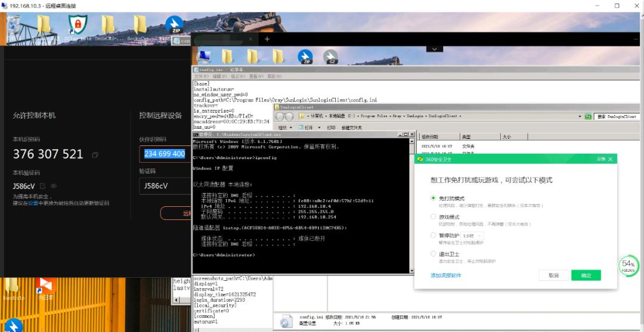Image resolution: width=644 pixels, height=332 pixels.
Task: Click the SunloginClient address path segment
Action: [x=442, y=116]
